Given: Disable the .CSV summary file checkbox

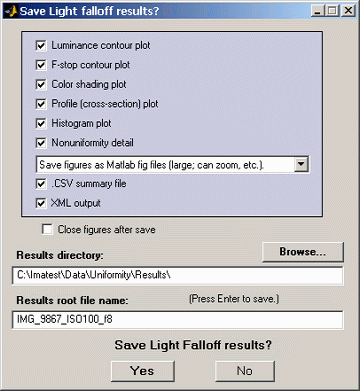Looking at the screenshot, I should pyautogui.click(x=41, y=184).
